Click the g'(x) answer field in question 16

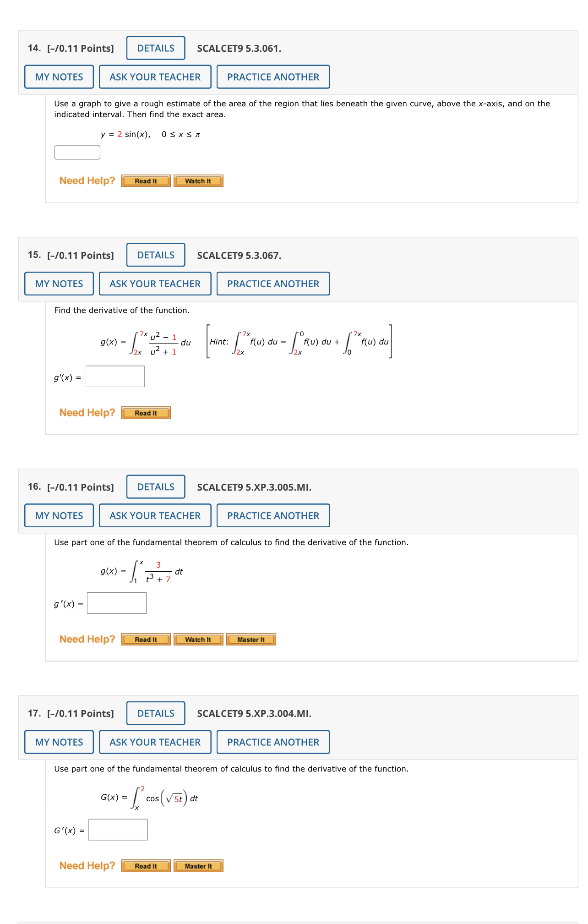click(117, 603)
